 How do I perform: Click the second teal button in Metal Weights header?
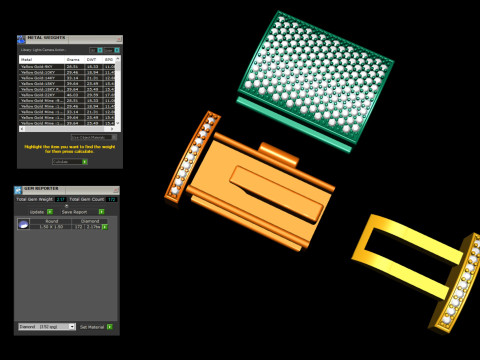[x=117, y=50]
